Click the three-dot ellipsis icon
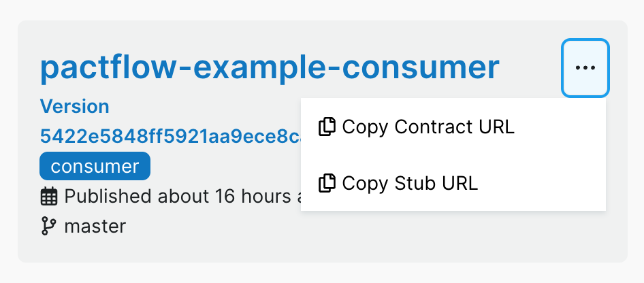The height and width of the screenshot is (283, 644). [x=585, y=68]
